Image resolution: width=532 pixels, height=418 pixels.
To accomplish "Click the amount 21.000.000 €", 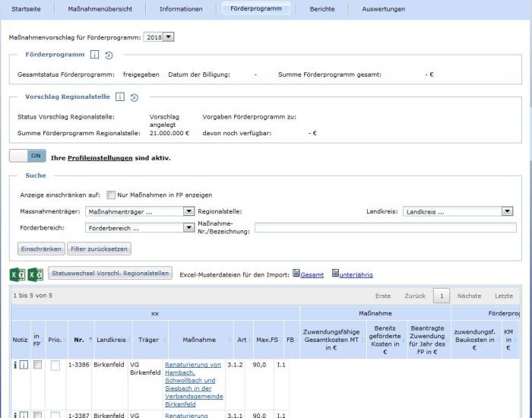I will [x=169, y=133].
